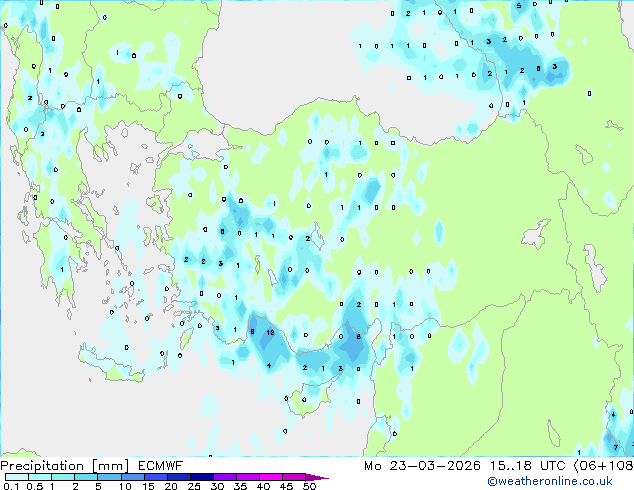The height and width of the screenshot is (490, 634).
Task: Click the purple arrow above 50 mm
Action: [317, 477]
